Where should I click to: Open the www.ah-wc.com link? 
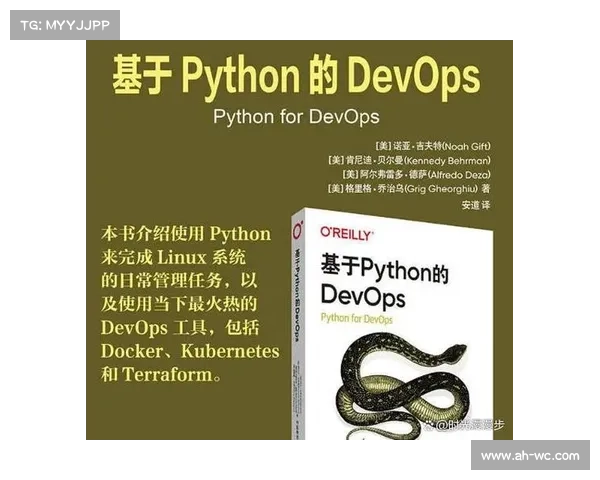click(530, 456)
